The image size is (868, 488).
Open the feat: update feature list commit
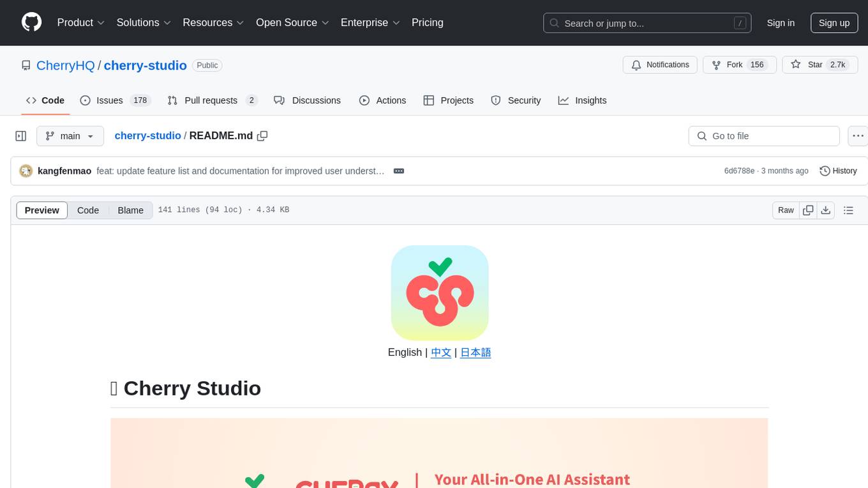tap(241, 171)
